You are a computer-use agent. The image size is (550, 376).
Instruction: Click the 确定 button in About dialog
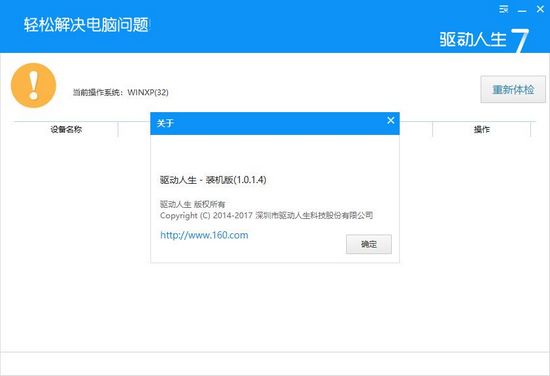pyautogui.click(x=369, y=244)
